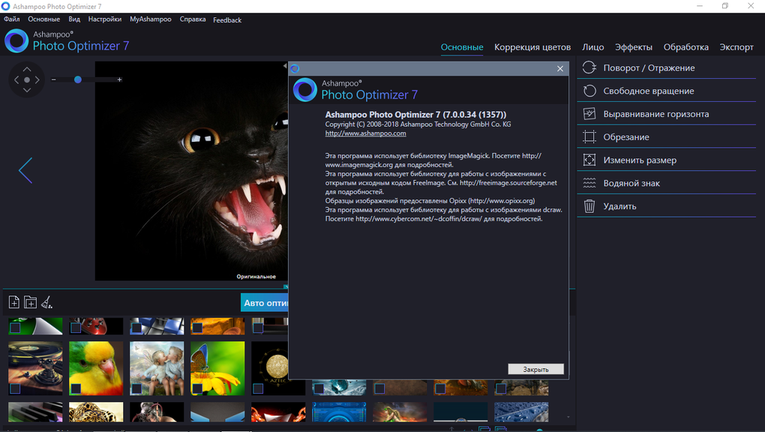Check the orange desert thumbnail's checkbox
Image resolution: width=765 pixels, height=432 pixels.
click(197, 328)
